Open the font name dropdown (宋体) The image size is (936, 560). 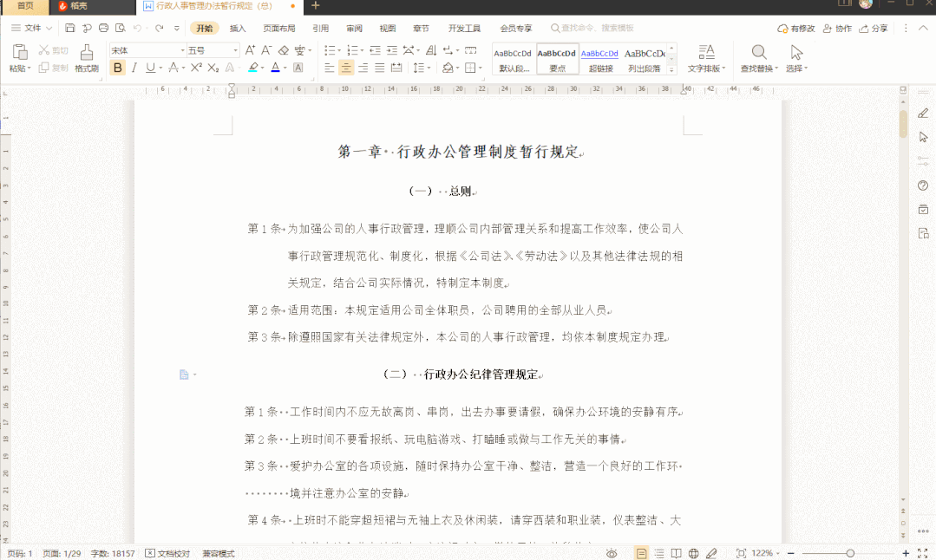(x=183, y=50)
